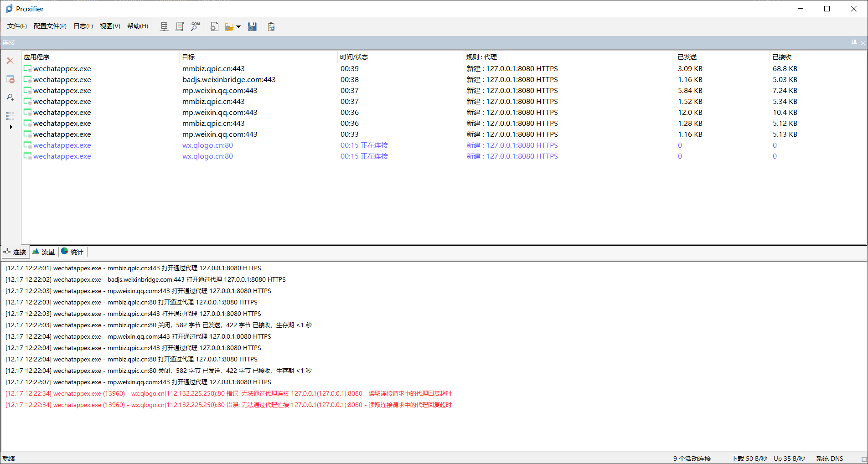
Task: Open the 帮助(H) menu
Action: pyautogui.click(x=138, y=26)
